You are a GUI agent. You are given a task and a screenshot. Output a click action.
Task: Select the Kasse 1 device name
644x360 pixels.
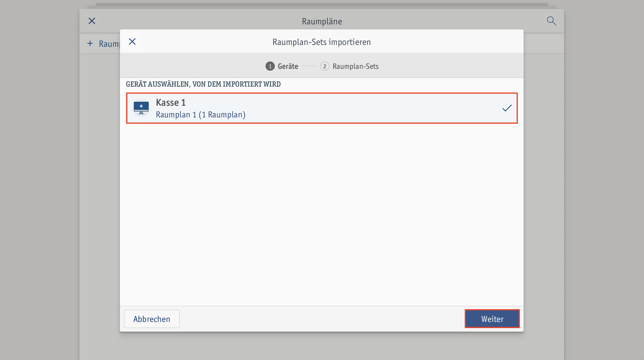click(170, 102)
